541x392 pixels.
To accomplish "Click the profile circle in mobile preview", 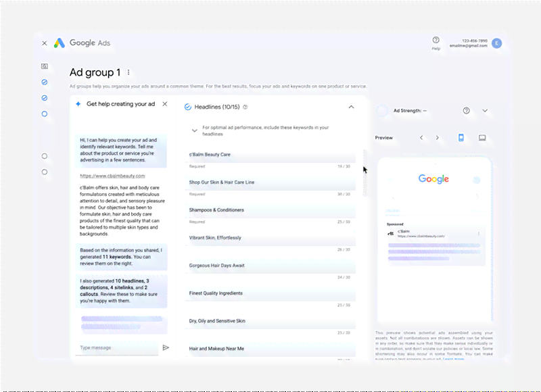I will [477, 180].
